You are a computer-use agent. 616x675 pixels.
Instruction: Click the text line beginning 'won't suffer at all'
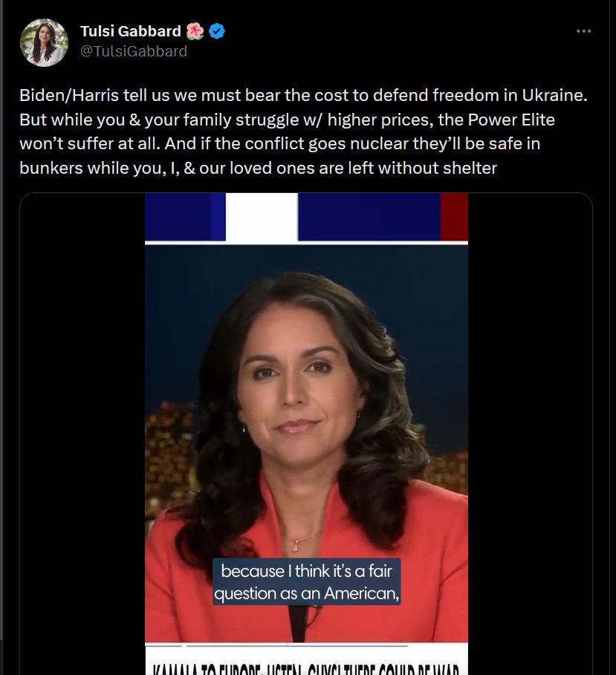point(279,144)
